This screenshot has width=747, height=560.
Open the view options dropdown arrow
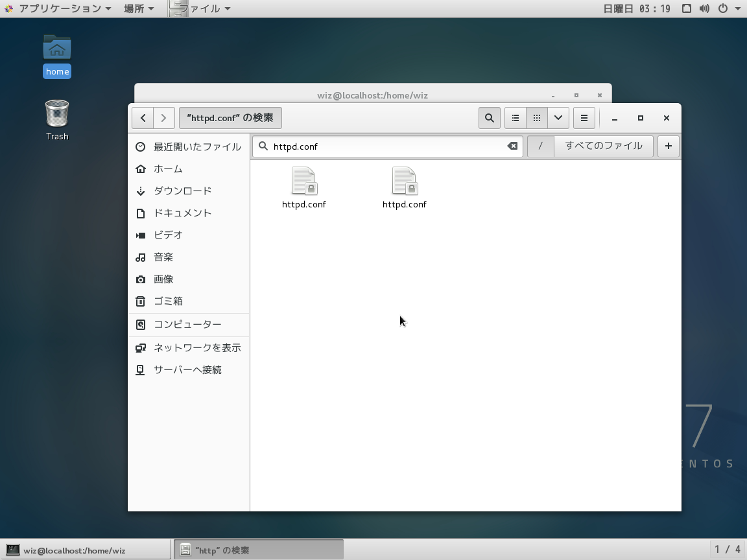(558, 118)
